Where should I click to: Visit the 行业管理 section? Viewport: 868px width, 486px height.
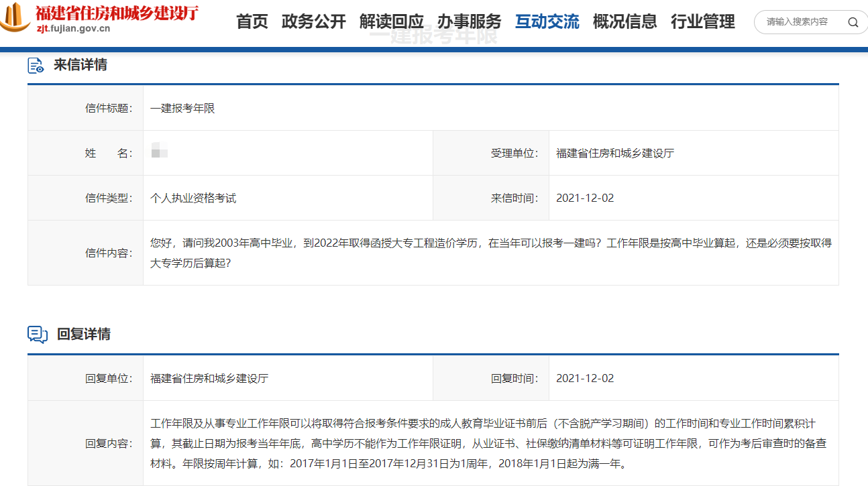point(702,21)
